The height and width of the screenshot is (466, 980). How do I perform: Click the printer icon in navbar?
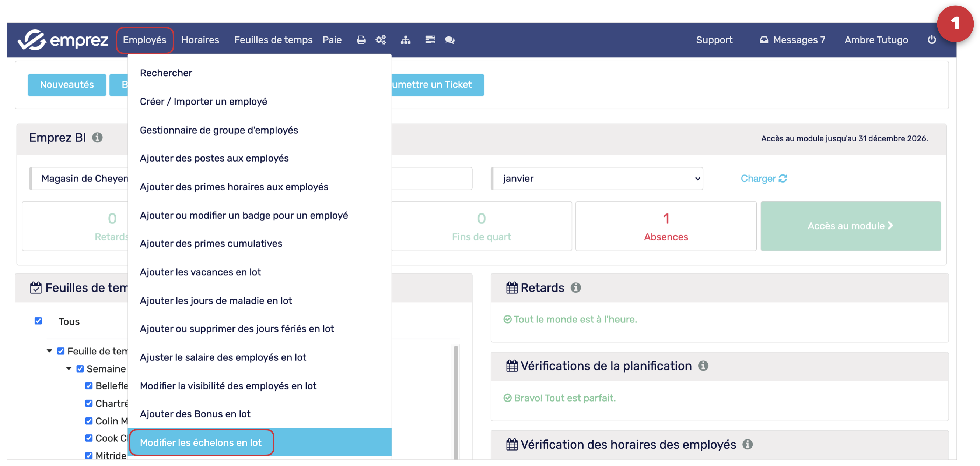[x=361, y=40]
